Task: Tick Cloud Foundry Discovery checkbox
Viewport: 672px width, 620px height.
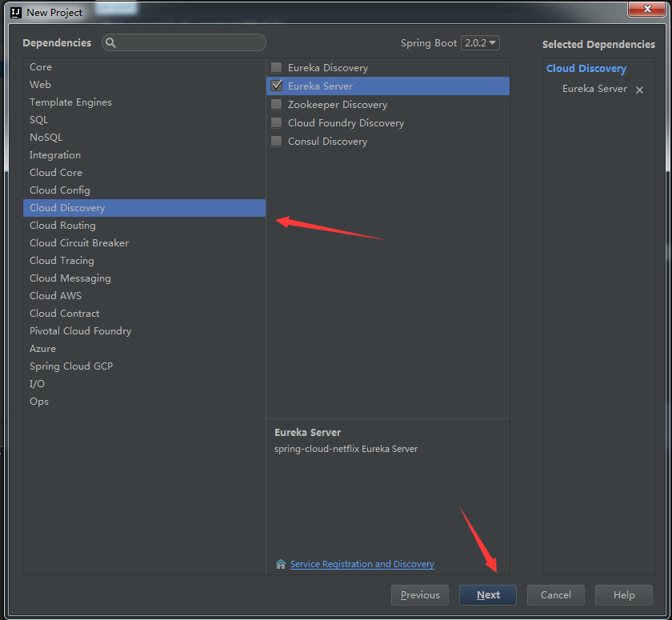Action: click(277, 122)
